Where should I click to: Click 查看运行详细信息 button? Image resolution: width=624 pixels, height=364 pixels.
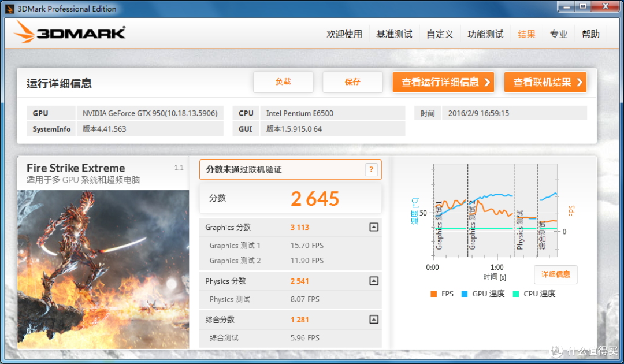point(443,82)
